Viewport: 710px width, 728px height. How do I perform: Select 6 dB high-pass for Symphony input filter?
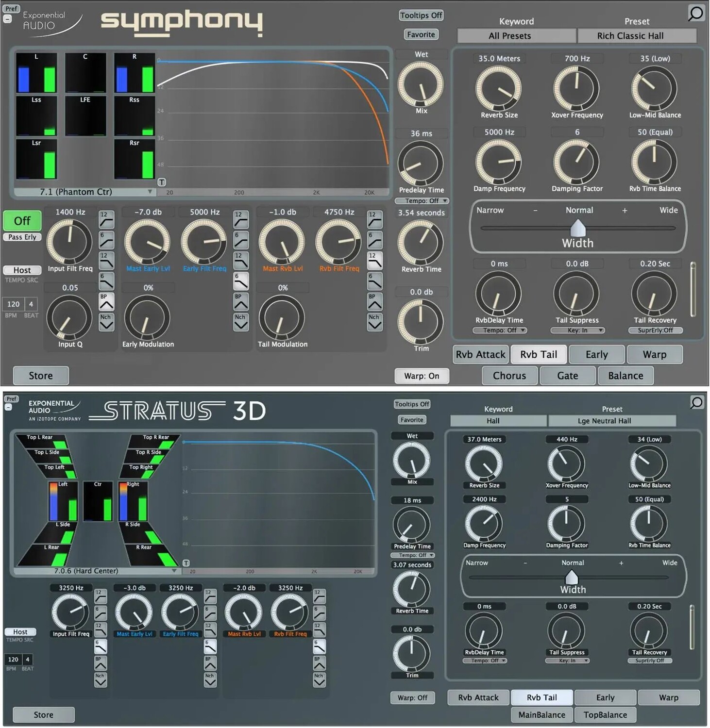coord(106,240)
